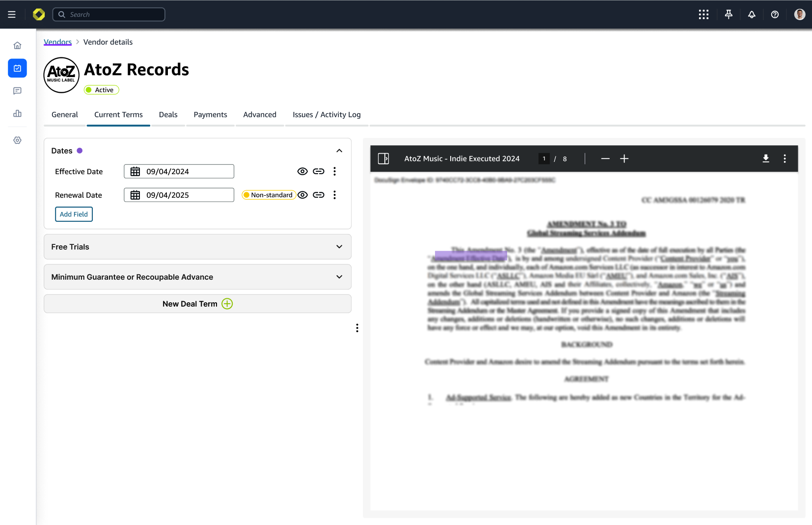812x525 pixels.
Task: Select the Tasks calendar icon in sidebar
Action: pos(17,68)
